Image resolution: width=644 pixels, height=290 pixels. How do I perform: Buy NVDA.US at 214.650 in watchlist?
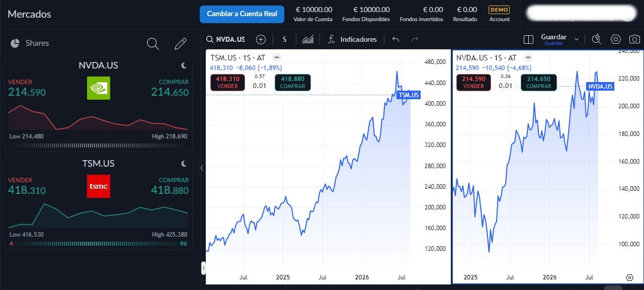click(x=170, y=88)
